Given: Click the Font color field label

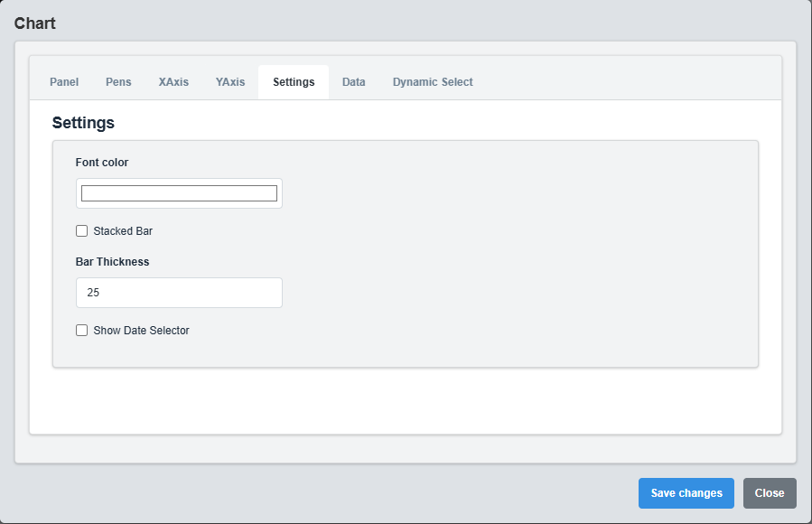Looking at the screenshot, I should (x=102, y=163).
